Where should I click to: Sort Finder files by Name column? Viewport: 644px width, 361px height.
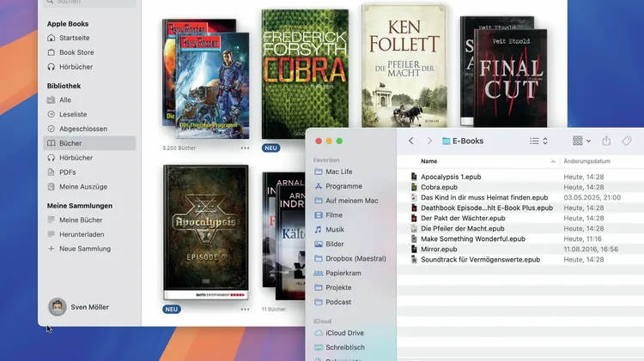pyautogui.click(x=428, y=161)
